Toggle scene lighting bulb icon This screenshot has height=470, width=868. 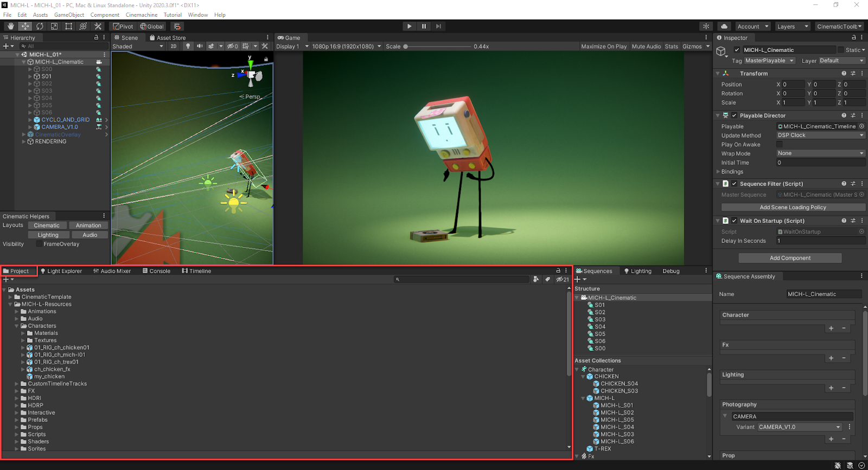click(188, 46)
